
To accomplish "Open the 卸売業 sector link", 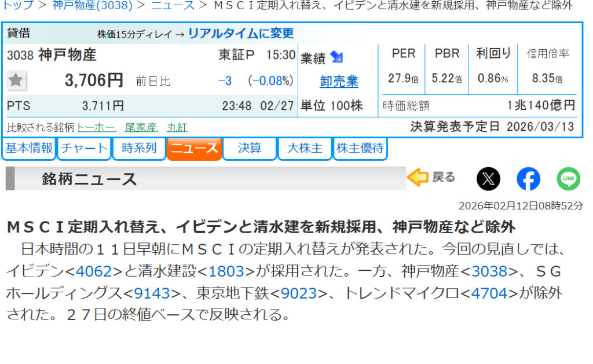I will pos(339,82).
